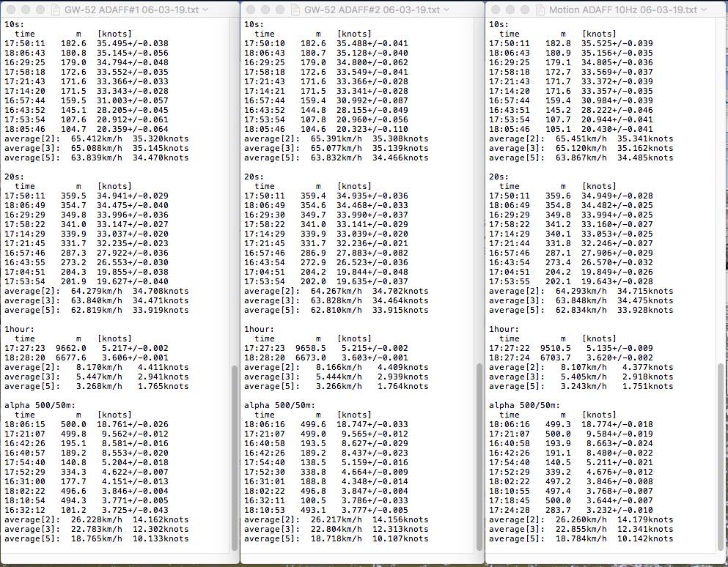The height and width of the screenshot is (567, 728).
Task: Zoom the GW-52 ADAFF#2 window
Action: coord(279,10)
